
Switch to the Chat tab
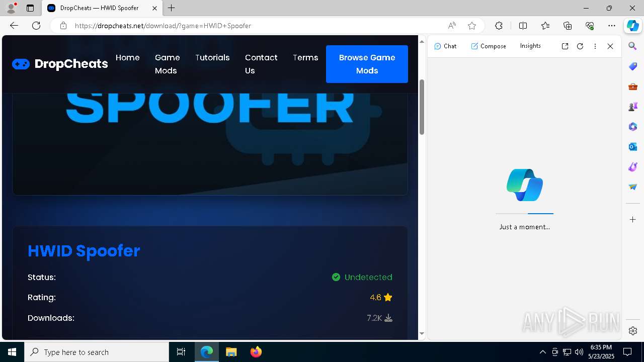pyautogui.click(x=445, y=46)
